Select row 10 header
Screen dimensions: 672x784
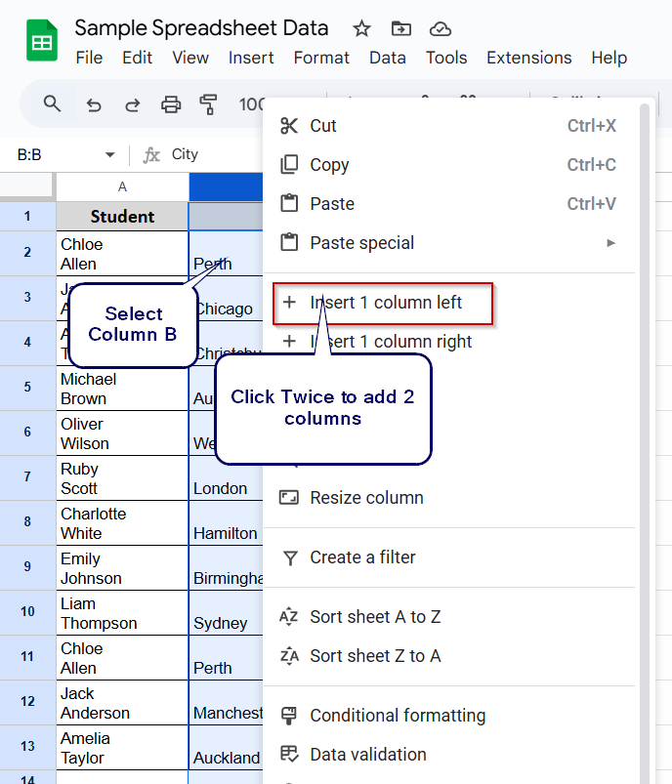pyautogui.click(x=27, y=611)
